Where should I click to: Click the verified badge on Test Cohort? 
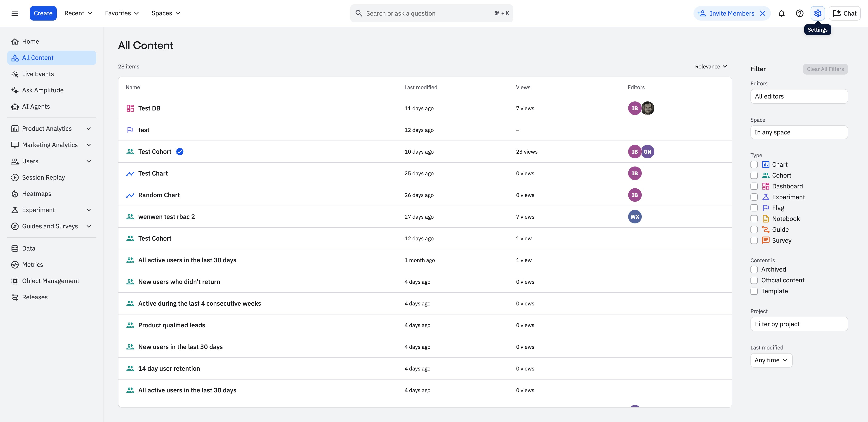[x=180, y=152]
